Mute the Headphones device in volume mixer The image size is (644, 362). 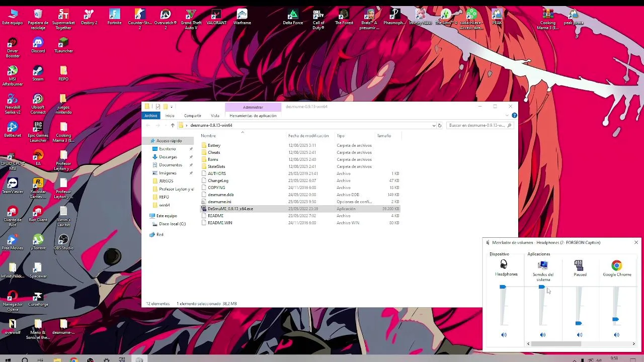pos(504,335)
